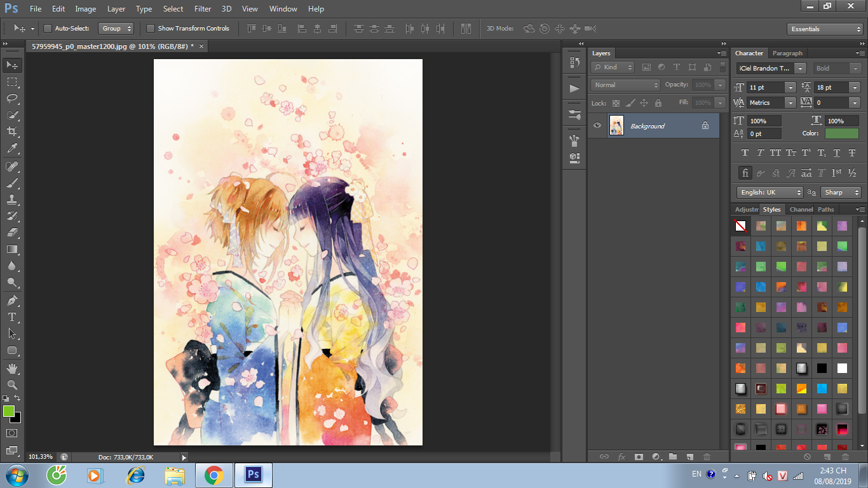Image resolution: width=868 pixels, height=488 pixels.
Task: Select the Move tool
Action: click(x=12, y=65)
